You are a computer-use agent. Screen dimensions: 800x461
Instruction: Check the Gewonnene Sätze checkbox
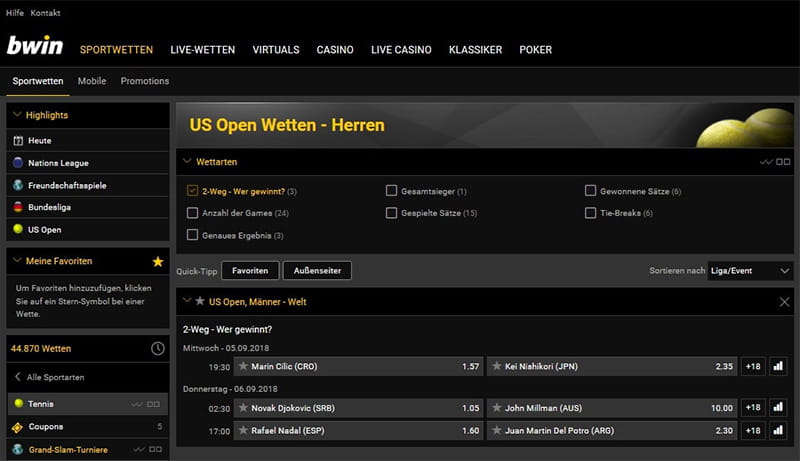coord(590,191)
